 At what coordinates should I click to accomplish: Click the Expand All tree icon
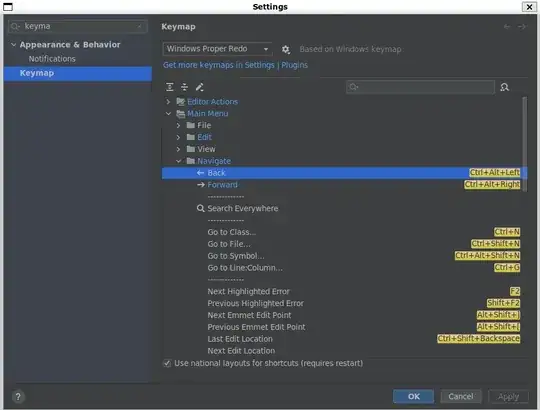(170, 87)
